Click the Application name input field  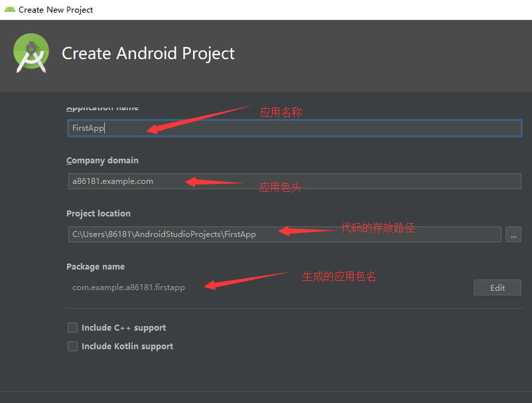coord(295,128)
